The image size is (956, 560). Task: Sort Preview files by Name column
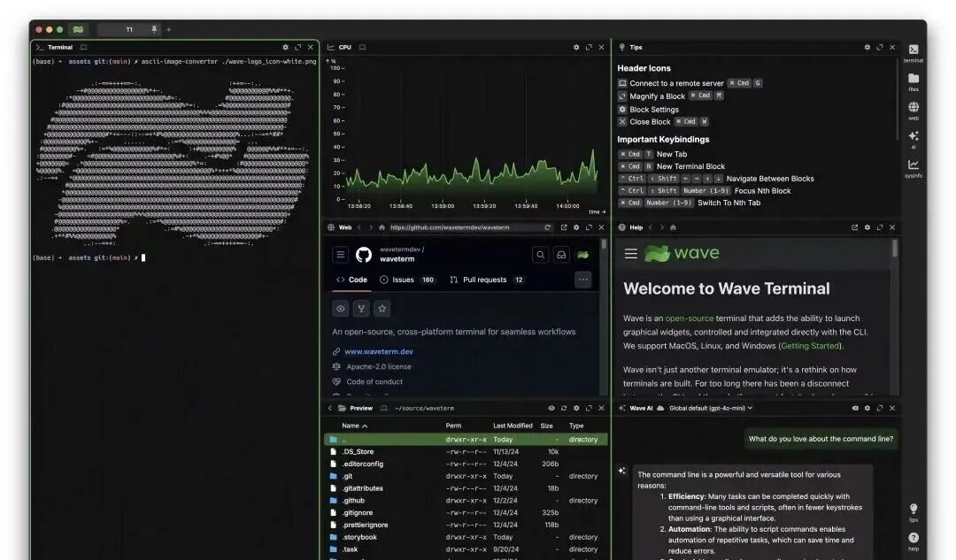coord(354,426)
